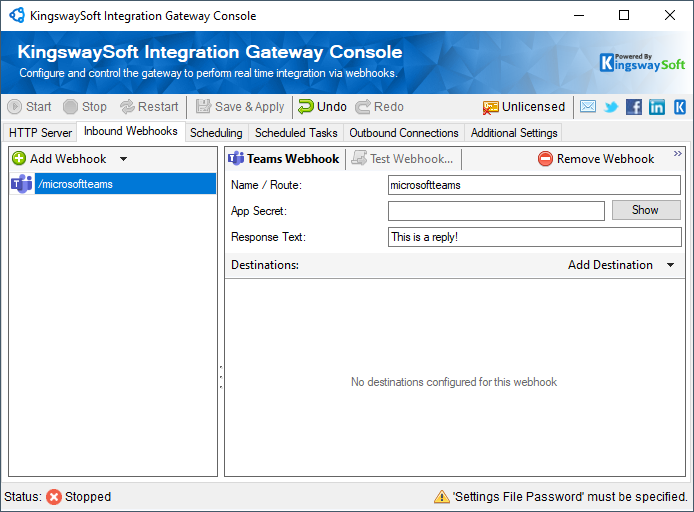Focus the App Secret input field
The width and height of the screenshot is (694, 512).
coord(496,211)
